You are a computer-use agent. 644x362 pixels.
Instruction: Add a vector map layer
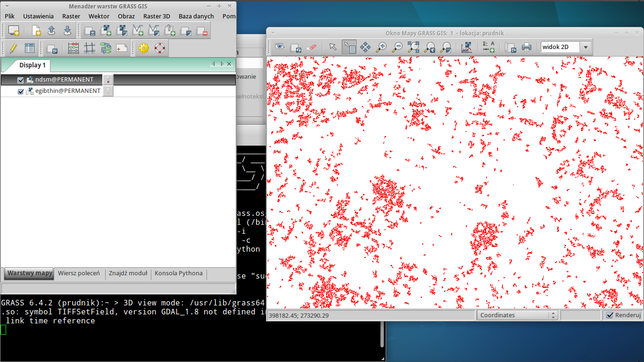138,31
